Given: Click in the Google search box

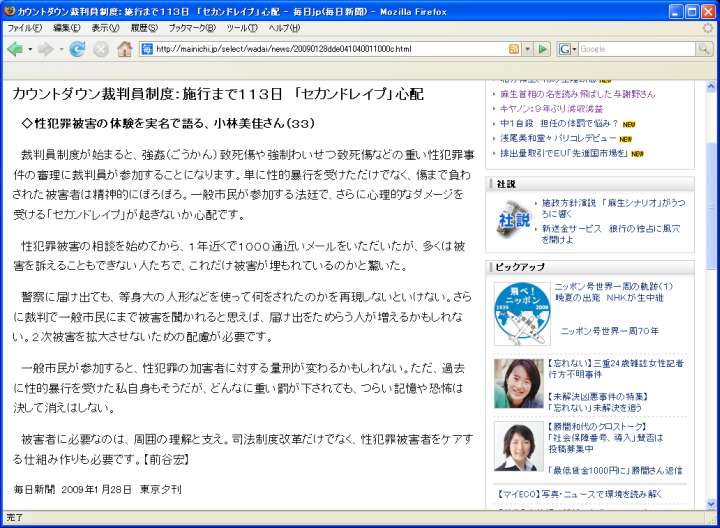Looking at the screenshot, I should (630, 49).
